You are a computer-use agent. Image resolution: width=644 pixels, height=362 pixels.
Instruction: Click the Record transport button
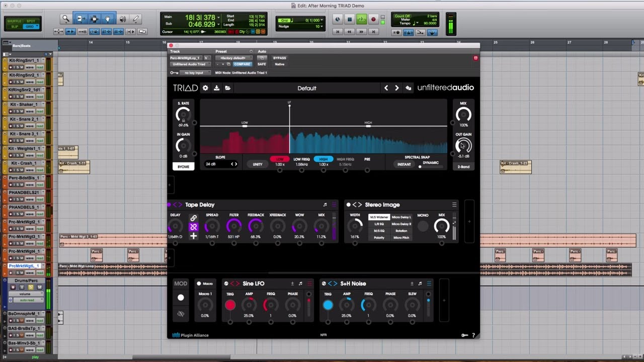pos(373,20)
